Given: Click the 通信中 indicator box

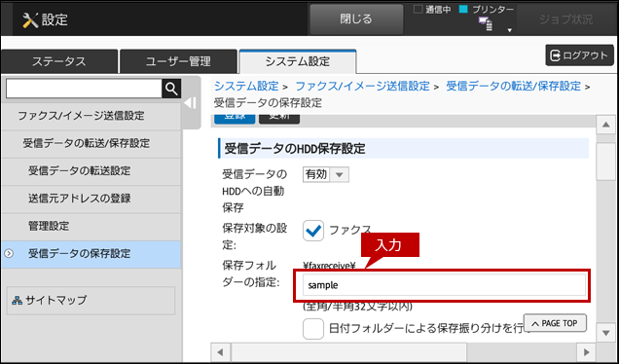Looking at the screenshot, I should [x=418, y=10].
